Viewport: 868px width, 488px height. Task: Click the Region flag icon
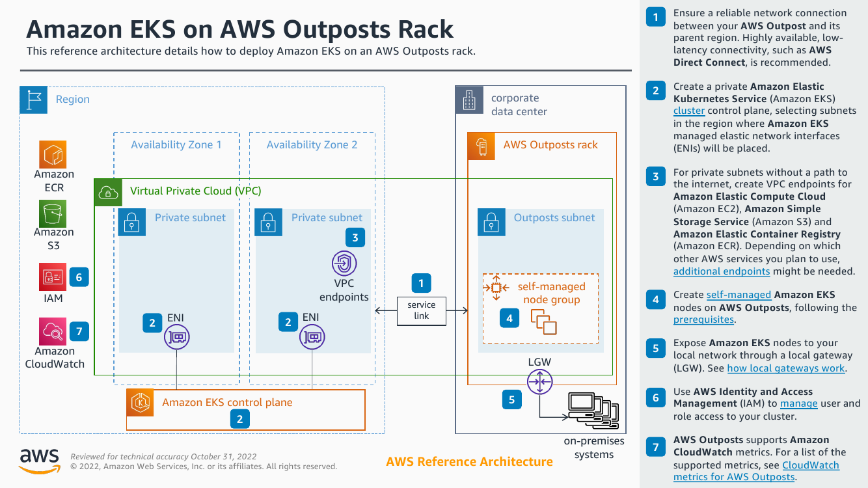(x=33, y=100)
